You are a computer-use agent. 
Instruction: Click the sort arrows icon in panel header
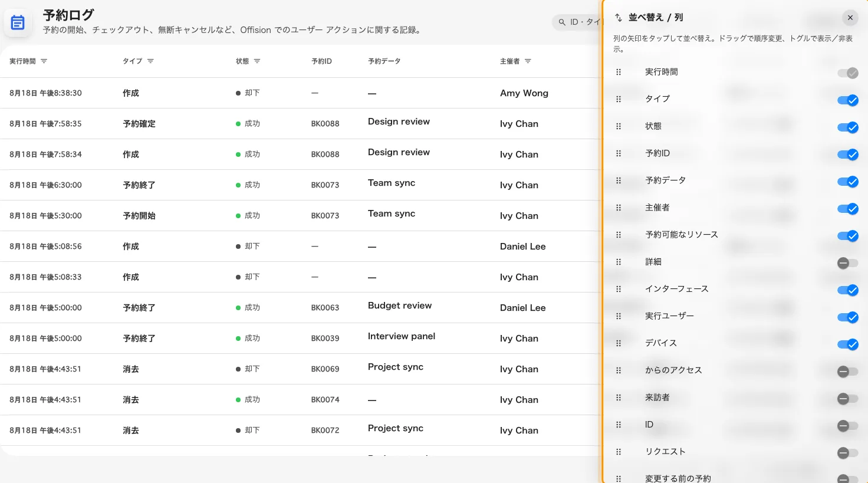coord(619,18)
